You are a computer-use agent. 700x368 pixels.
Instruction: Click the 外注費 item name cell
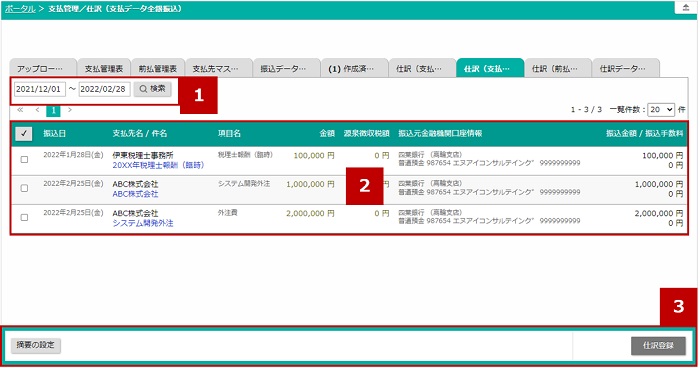click(x=228, y=213)
